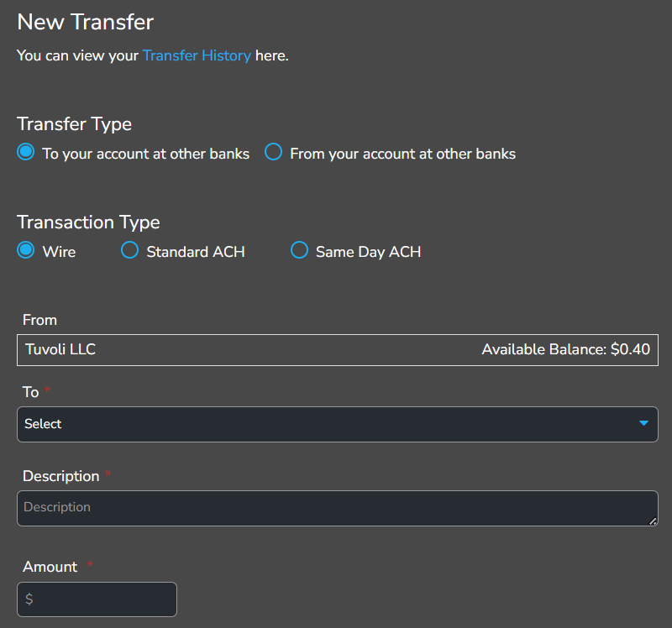Click the 'Description' field label
The width and height of the screenshot is (672, 628).
click(60, 476)
